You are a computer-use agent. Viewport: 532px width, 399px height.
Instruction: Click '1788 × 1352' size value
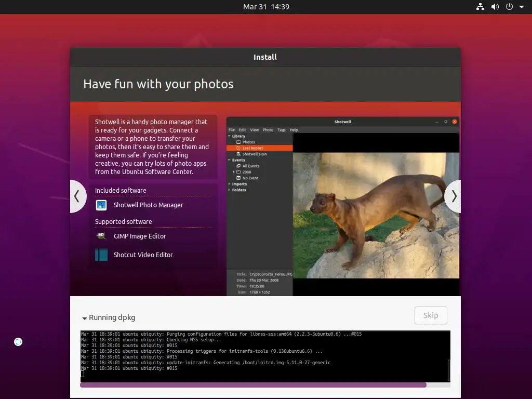pos(260,292)
